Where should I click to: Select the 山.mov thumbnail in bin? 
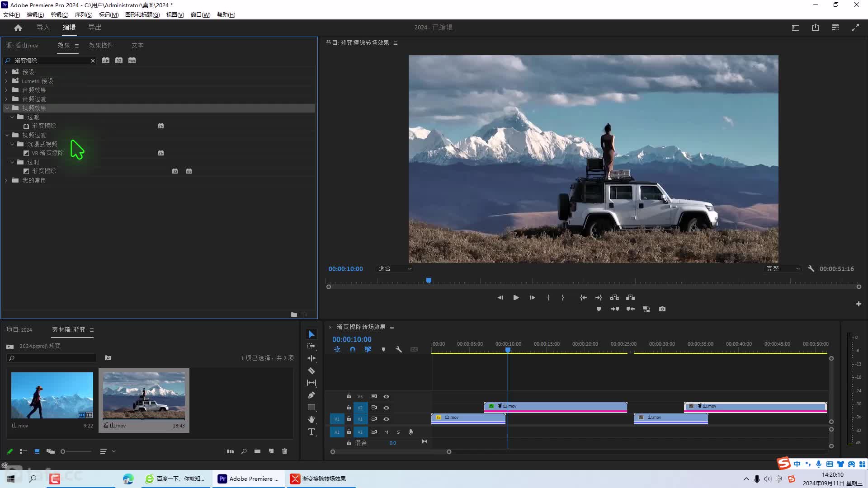[52, 395]
